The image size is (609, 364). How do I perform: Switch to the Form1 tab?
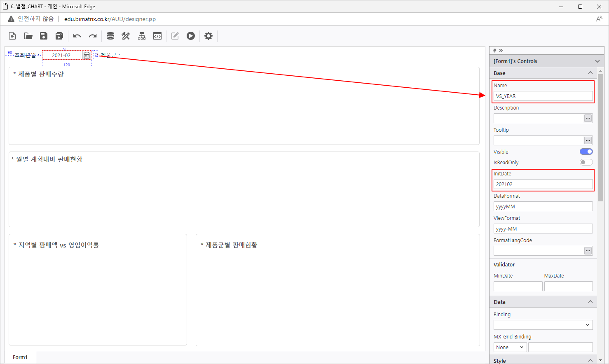point(20,357)
